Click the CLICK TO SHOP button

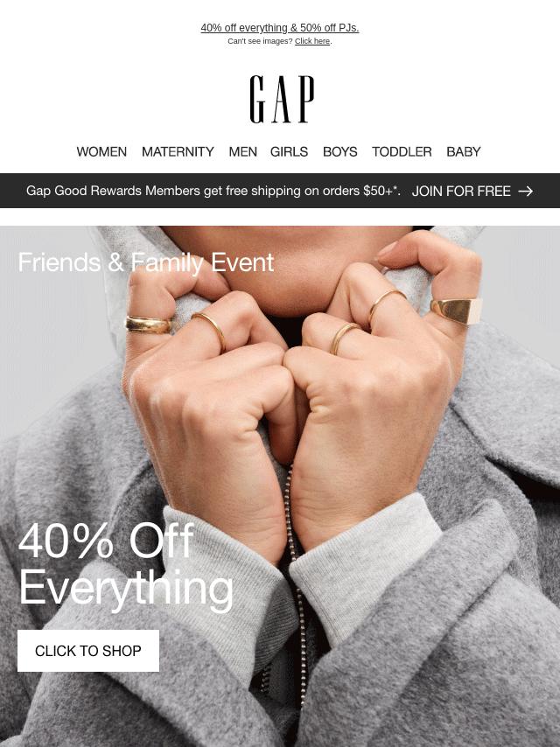pos(88,651)
